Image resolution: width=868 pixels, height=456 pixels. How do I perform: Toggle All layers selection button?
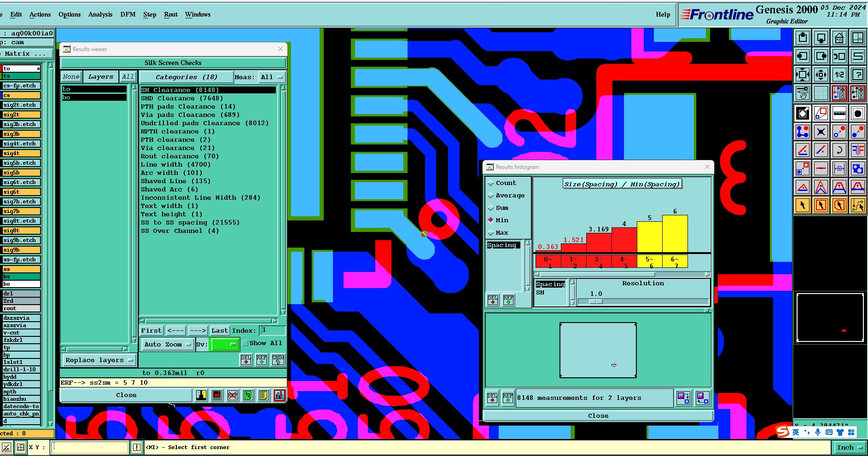[x=128, y=77]
